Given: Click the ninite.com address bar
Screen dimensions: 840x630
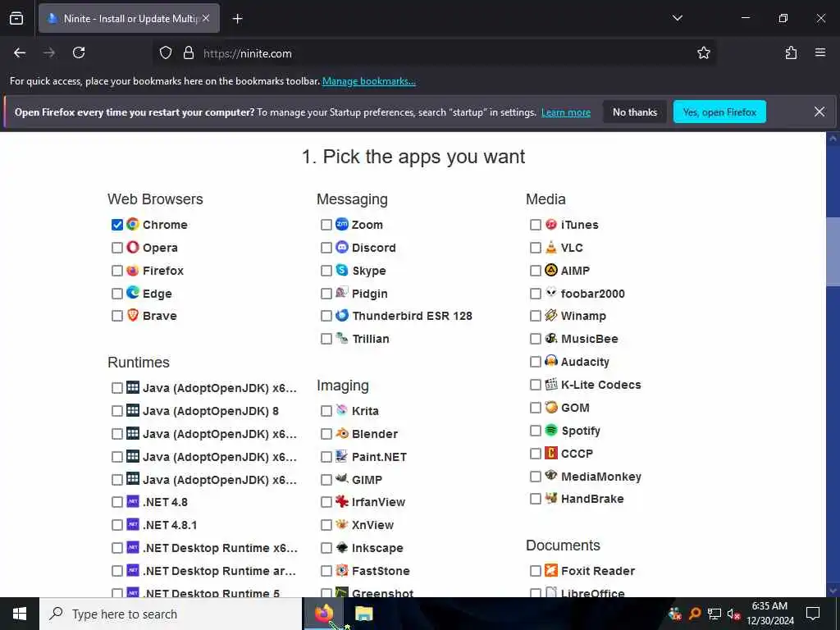Looking at the screenshot, I should 434,53.
